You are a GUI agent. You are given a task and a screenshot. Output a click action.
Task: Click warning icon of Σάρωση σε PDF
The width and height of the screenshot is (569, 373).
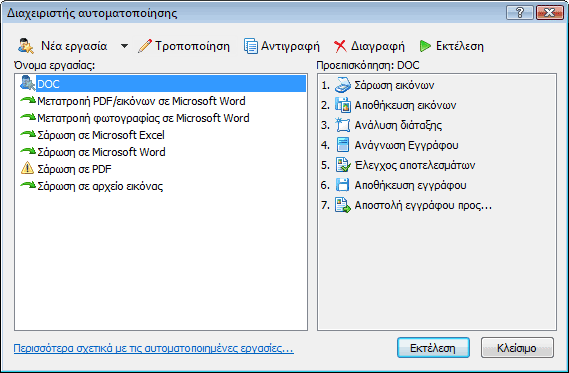click(28, 168)
